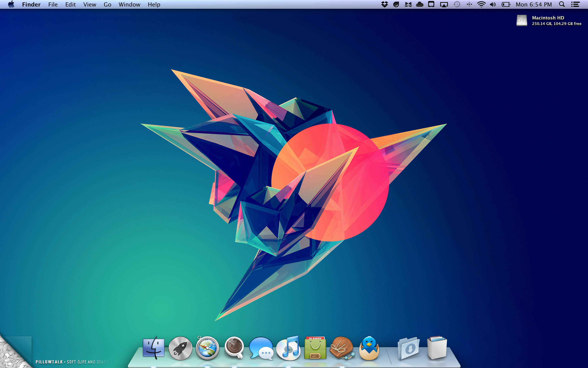Screen dimensions: 588x368
Task: Click the album artwork thumbnail
Action: [x=16, y=352]
